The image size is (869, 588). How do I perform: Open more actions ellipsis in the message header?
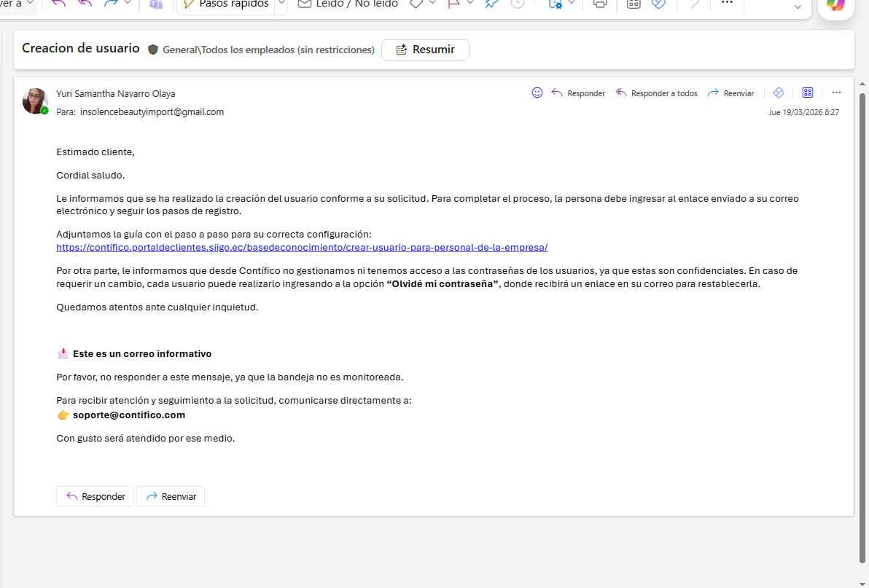click(836, 93)
